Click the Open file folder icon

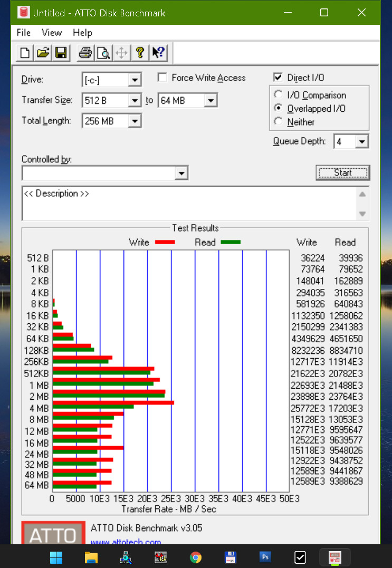[x=43, y=53]
